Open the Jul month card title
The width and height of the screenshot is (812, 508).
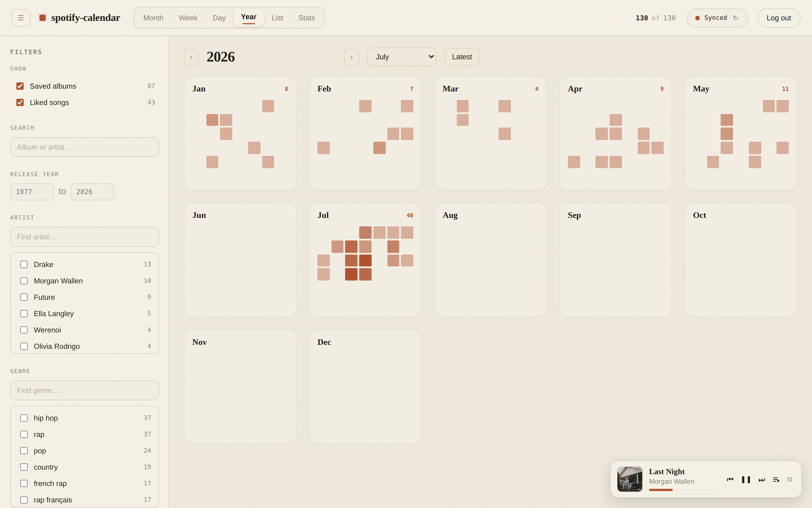coord(323,215)
